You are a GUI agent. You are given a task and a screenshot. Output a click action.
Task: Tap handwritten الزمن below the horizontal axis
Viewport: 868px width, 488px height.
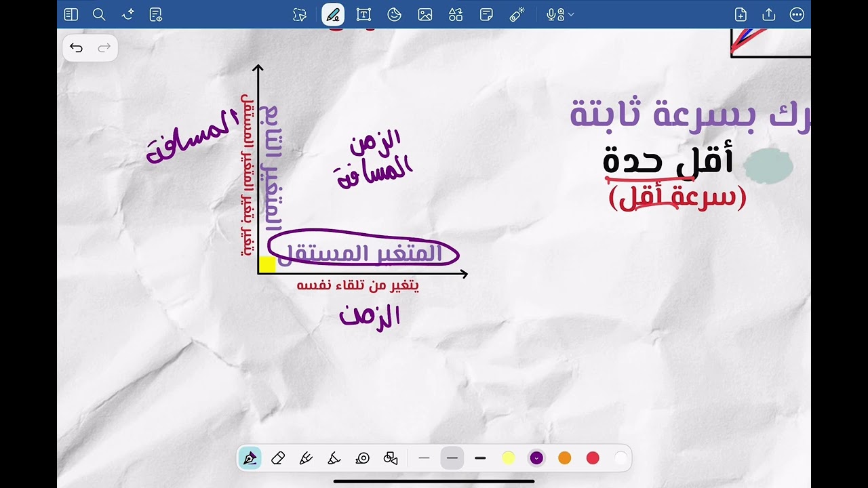pos(370,317)
